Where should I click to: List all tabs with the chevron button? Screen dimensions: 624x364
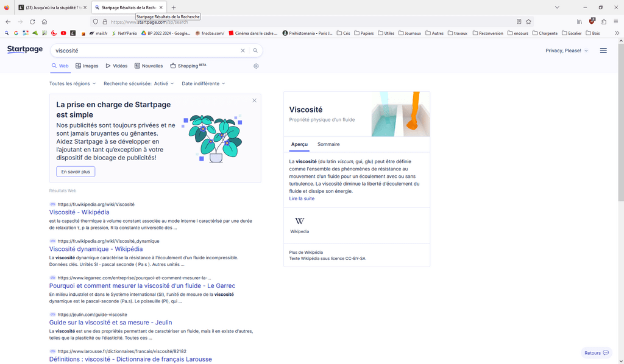(x=557, y=7)
